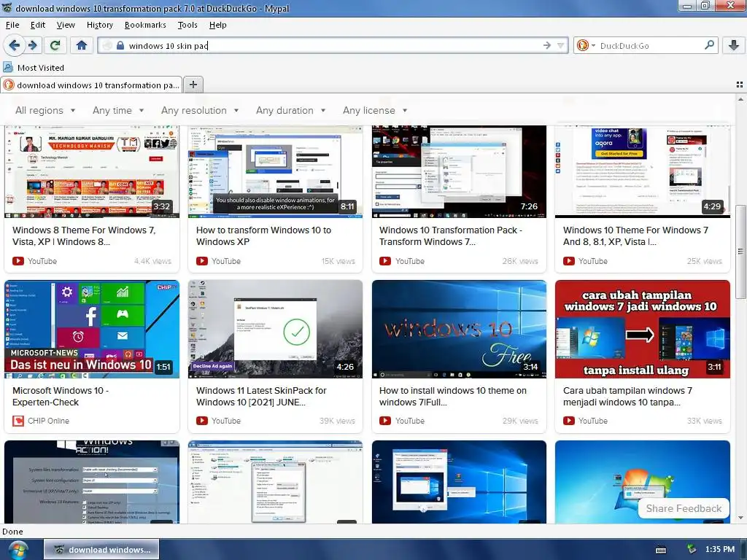This screenshot has width=747, height=560.
Task: Click YouTube icon under Transformation Pack video
Action: (x=385, y=261)
